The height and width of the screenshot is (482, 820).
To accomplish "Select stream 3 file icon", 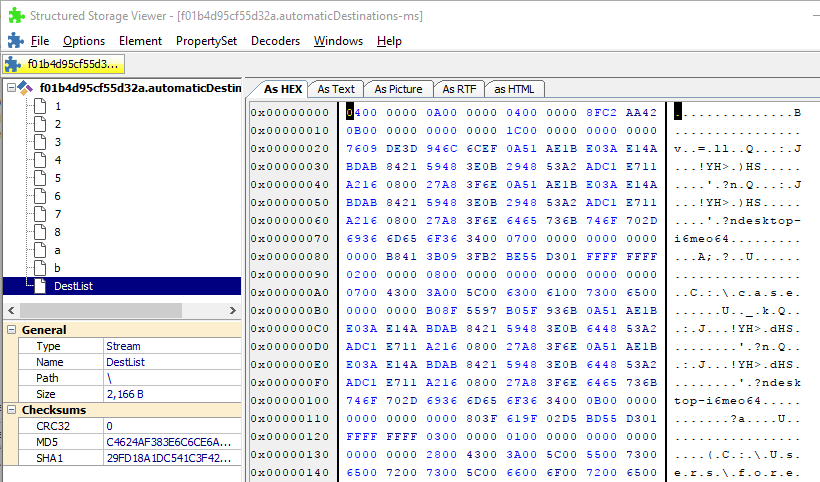I will tap(40, 142).
